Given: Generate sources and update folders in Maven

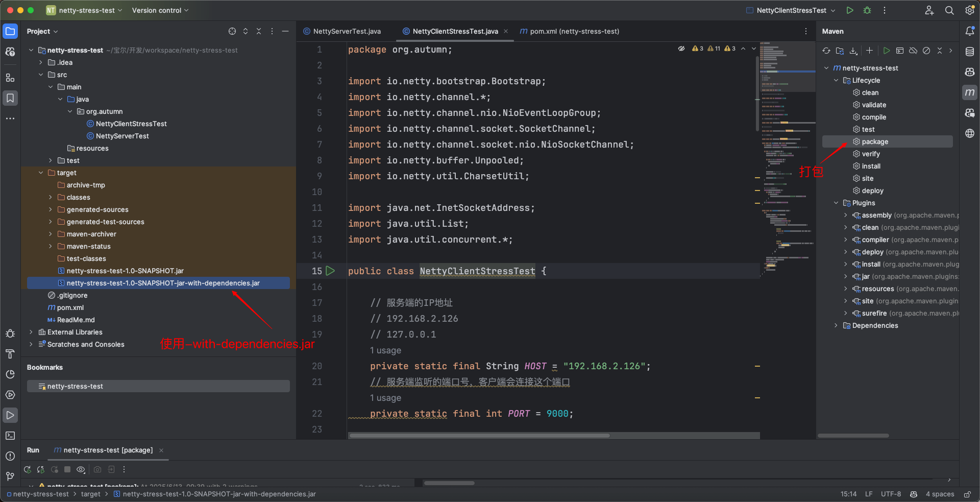Looking at the screenshot, I should (x=840, y=51).
